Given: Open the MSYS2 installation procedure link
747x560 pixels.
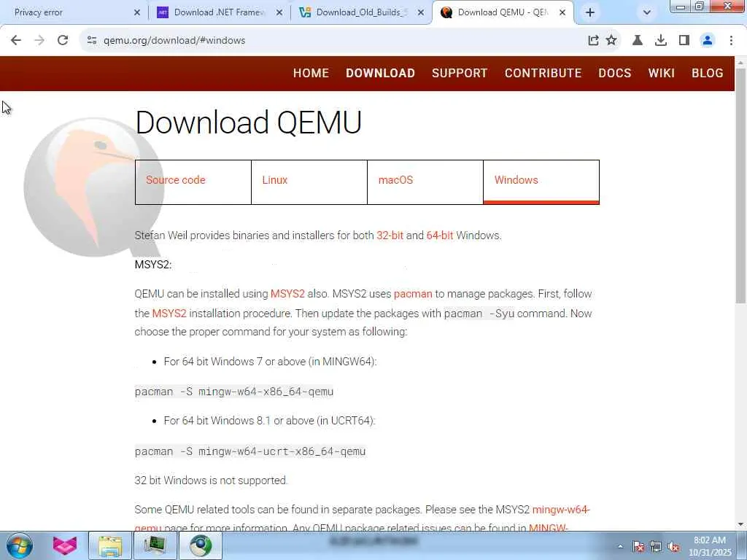Looking at the screenshot, I should [169, 314].
